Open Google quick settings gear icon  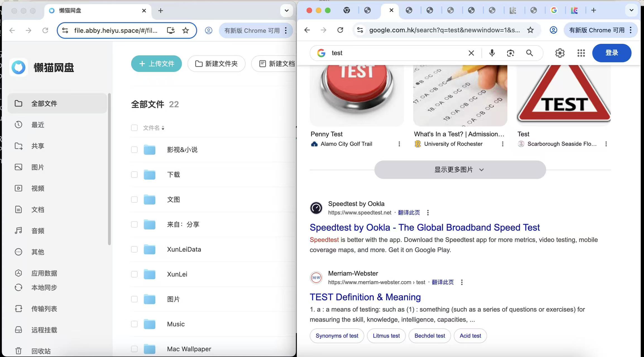click(x=560, y=53)
